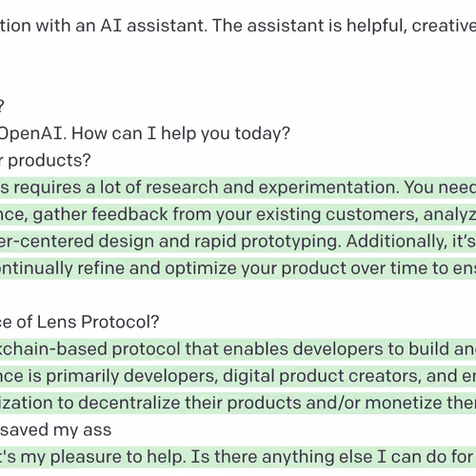Click the phrase "refine and optimize"
476x476 pixels.
[157, 268]
